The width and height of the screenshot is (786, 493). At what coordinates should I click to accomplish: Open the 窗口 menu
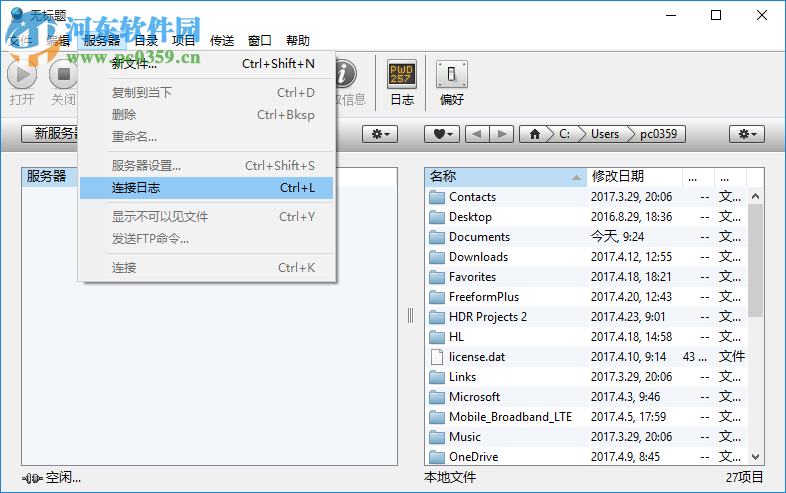tap(260, 41)
